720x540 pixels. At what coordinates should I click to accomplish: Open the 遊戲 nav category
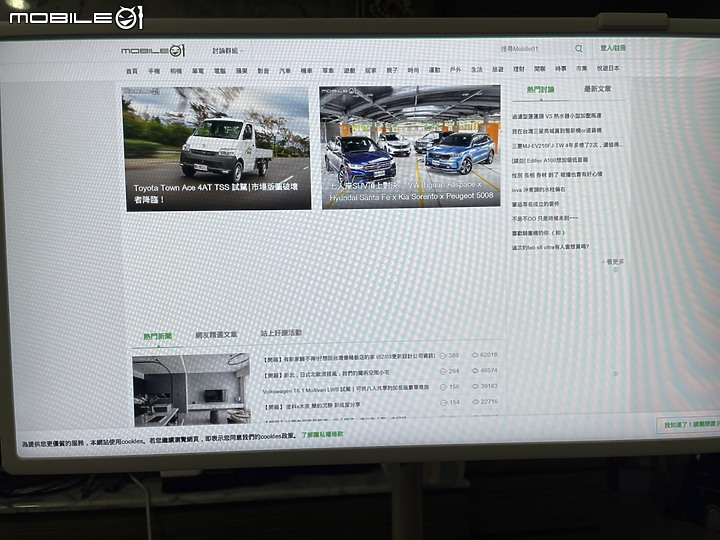click(x=349, y=70)
